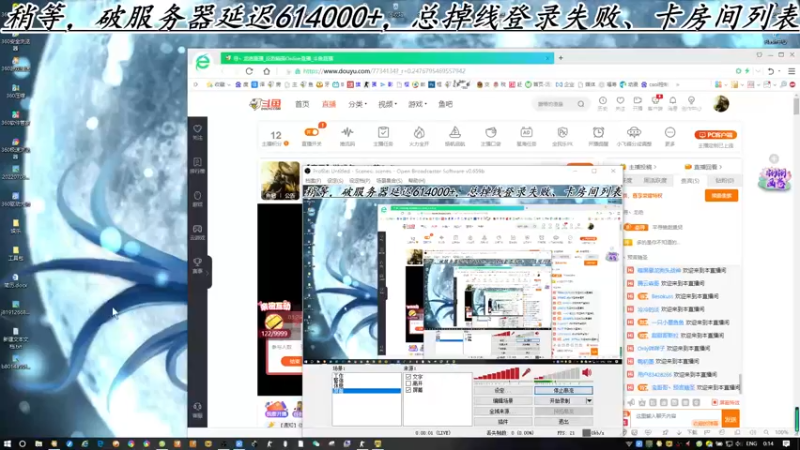Click the OBS 退出 button
800x450 pixels.
pyautogui.click(x=563, y=422)
